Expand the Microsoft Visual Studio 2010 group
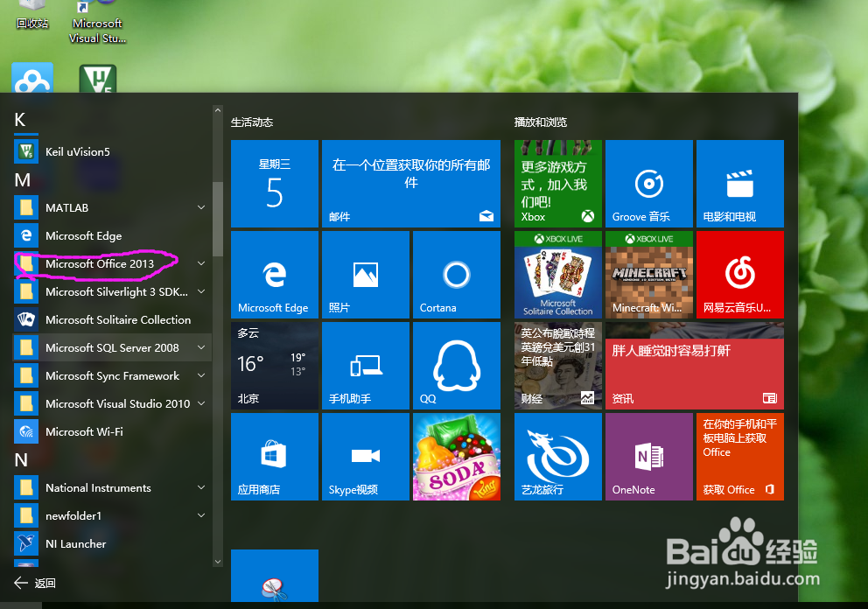Image resolution: width=868 pixels, height=609 pixels. pyautogui.click(x=200, y=403)
